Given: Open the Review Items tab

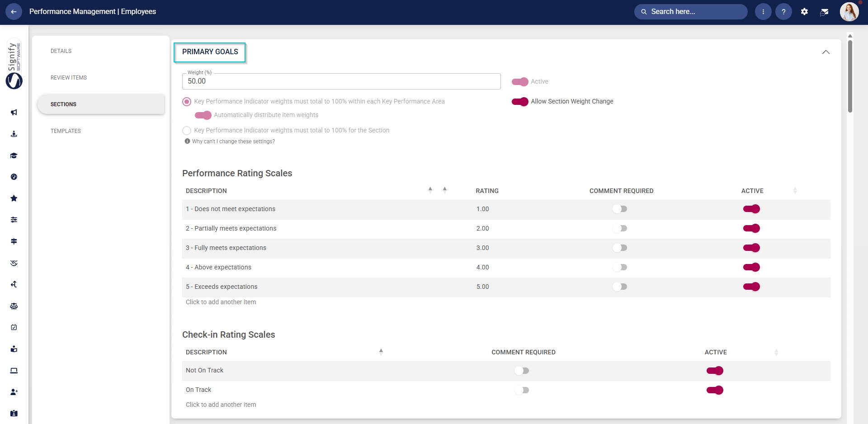Looking at the screenshot, I should point(69,78).
